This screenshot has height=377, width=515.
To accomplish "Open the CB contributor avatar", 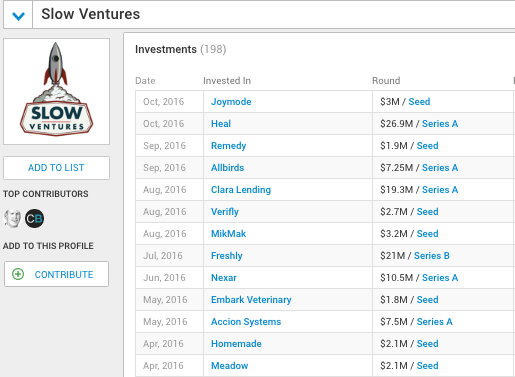I will pos(34,218).
